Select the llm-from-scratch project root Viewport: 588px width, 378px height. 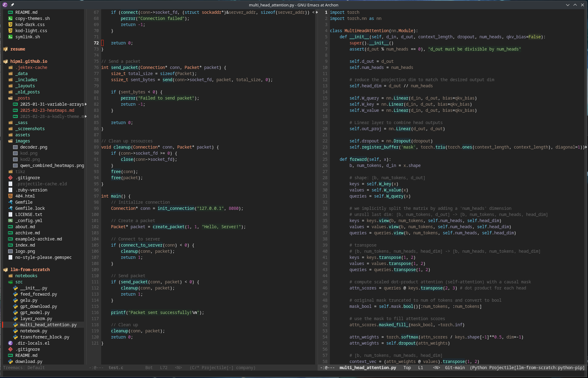point(30,270)
